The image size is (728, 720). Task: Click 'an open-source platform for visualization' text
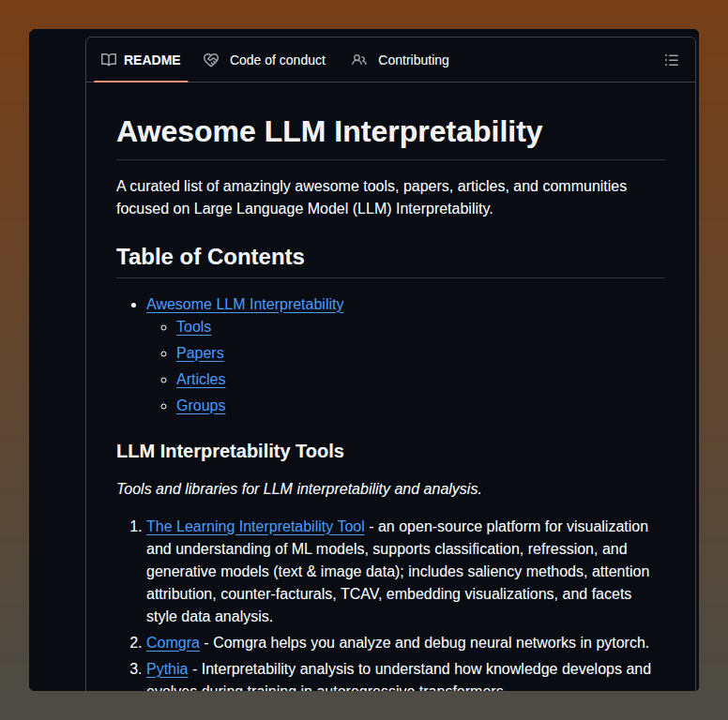coord(513,527)
